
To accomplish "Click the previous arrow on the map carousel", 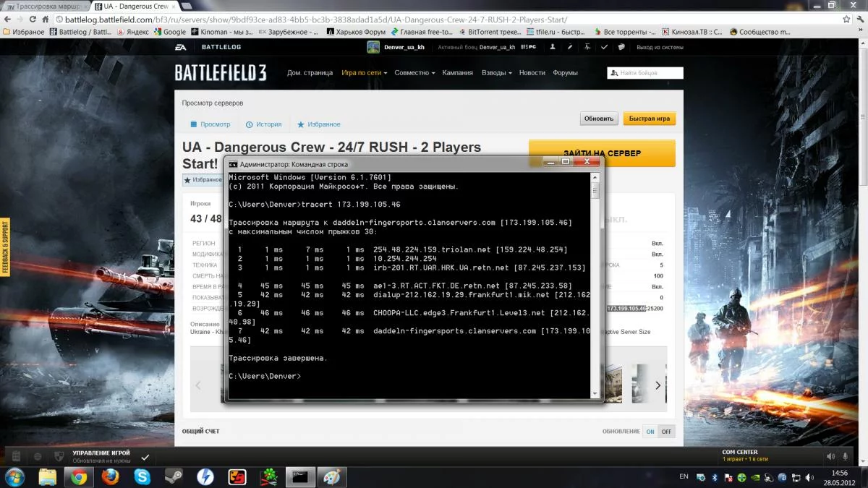I will (199, 385).
